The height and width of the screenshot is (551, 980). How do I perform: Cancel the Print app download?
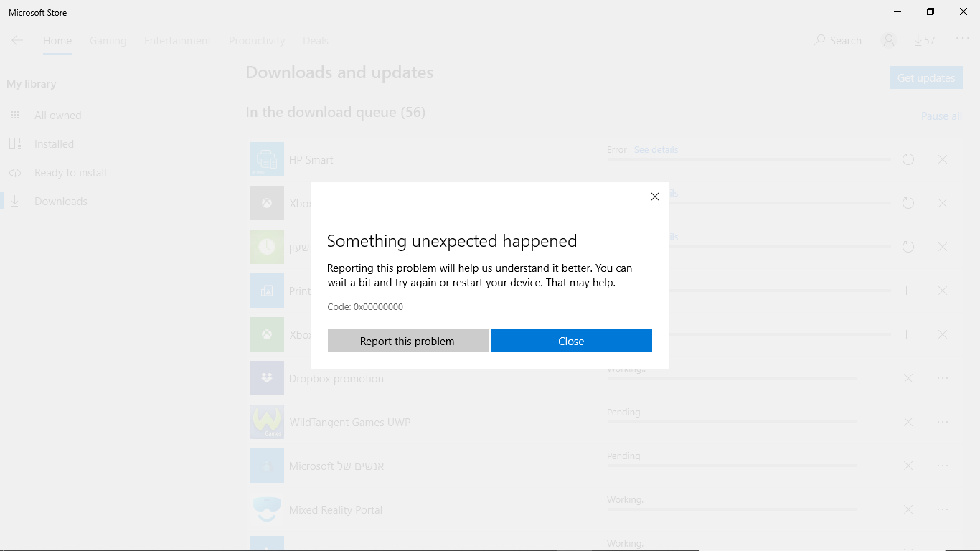943,291
